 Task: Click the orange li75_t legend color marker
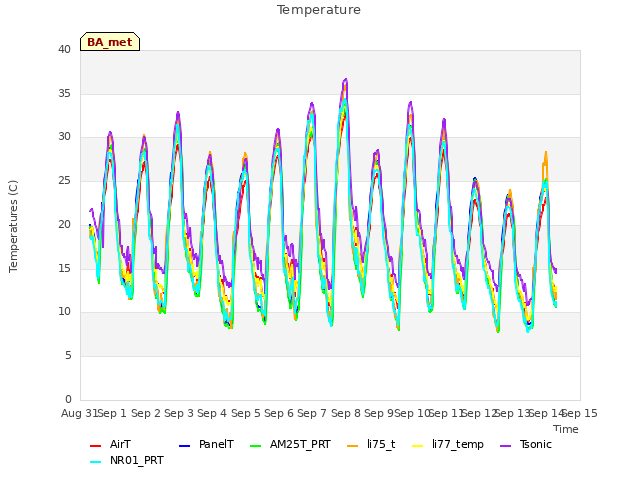pyautogui.click(x=352, y=446)
